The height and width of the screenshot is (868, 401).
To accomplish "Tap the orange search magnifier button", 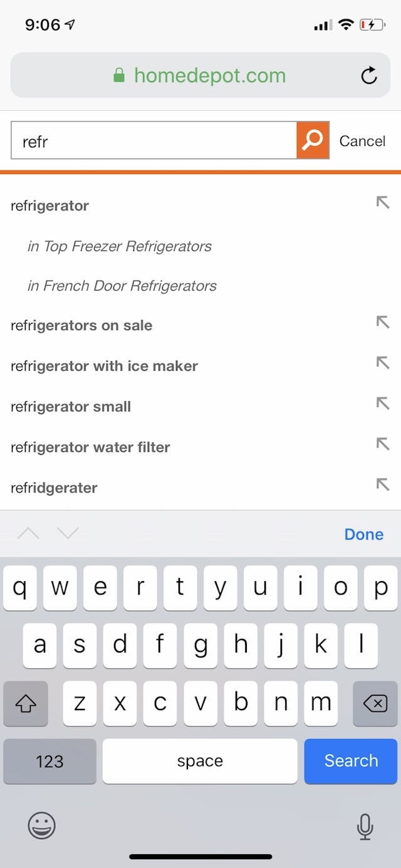I will [x=311, y=140].
